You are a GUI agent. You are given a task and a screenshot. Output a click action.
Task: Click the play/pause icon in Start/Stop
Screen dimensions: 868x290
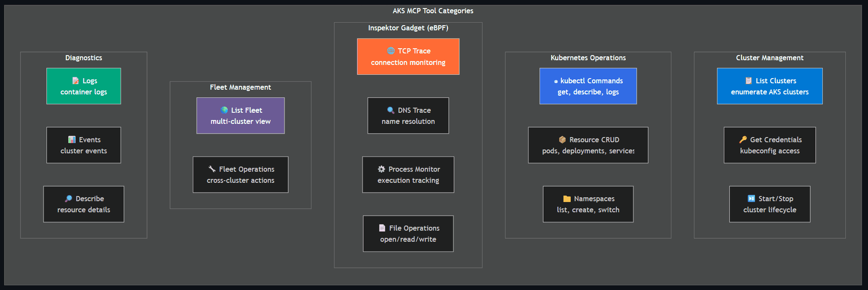(751, 199)
